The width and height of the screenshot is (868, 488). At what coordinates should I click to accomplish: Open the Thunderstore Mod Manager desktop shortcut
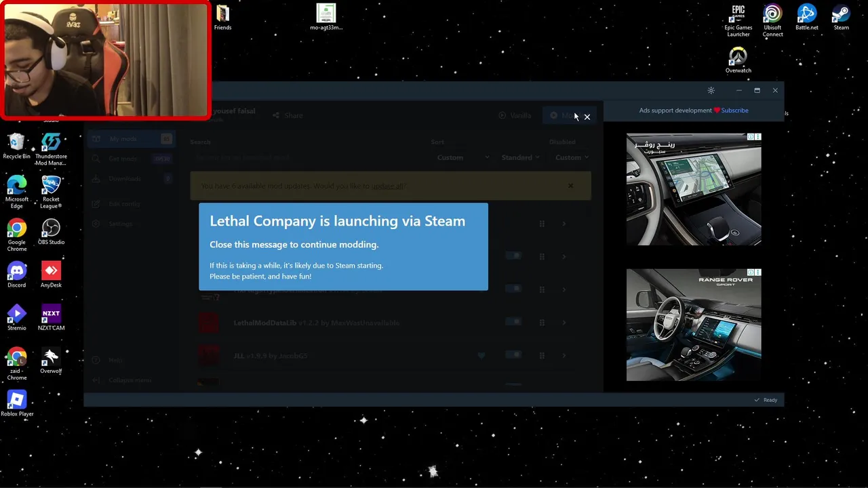pos(51,149)
